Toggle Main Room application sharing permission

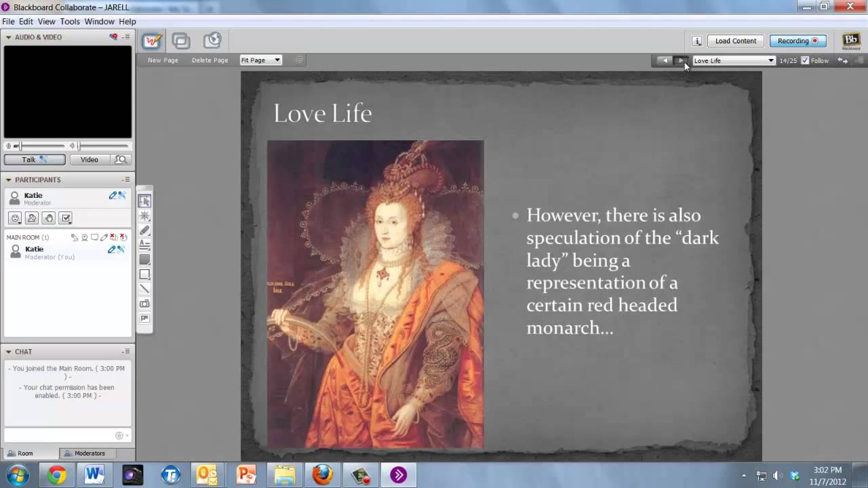click(113, 237)
